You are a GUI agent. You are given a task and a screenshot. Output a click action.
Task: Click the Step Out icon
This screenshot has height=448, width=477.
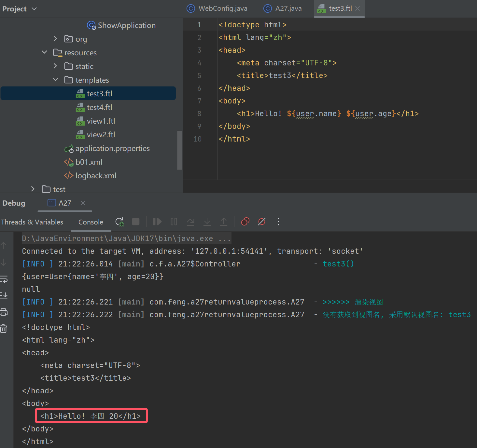point(224,222)
